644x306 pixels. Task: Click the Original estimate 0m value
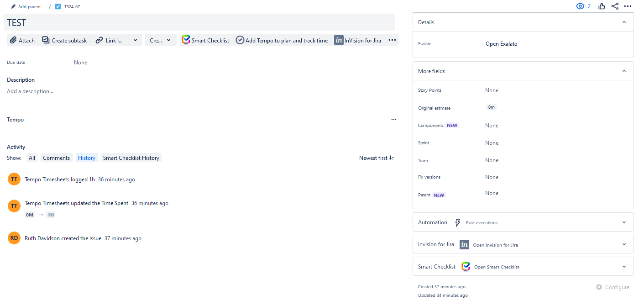[492, 107]
